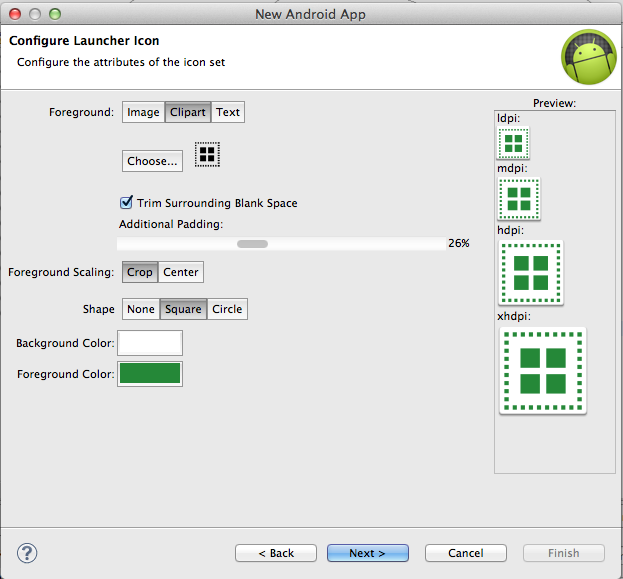Image resolution: width=623 pixels, height=579 pixels.
Task: Open the green Foreground Color swatch
Action: pyautogui.click(x=150, y=374)
